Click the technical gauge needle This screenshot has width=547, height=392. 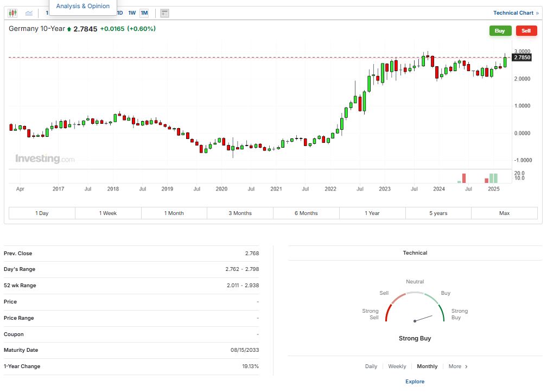click(423, 319)
